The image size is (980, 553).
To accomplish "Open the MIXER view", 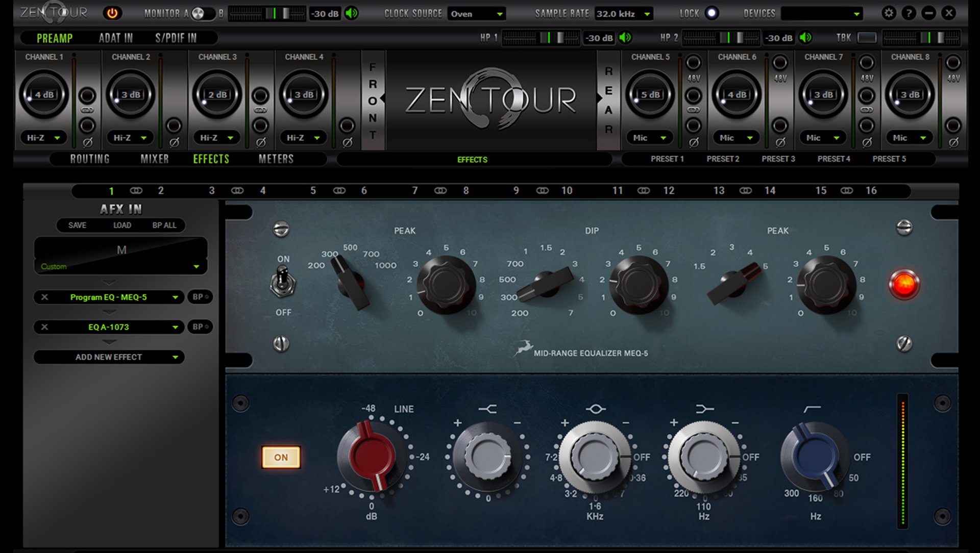I will pyautogui.click(x=154, y=159).
